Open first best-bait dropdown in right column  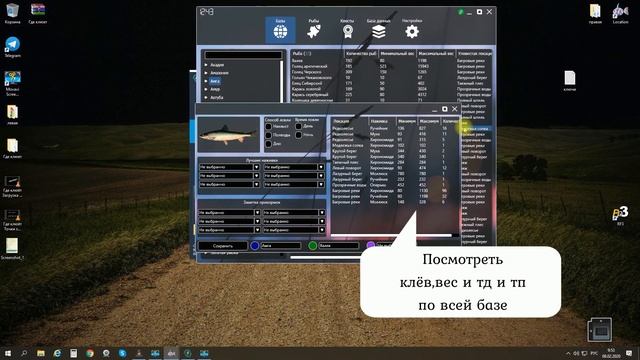pyautogui.click(x=294, y=167)
